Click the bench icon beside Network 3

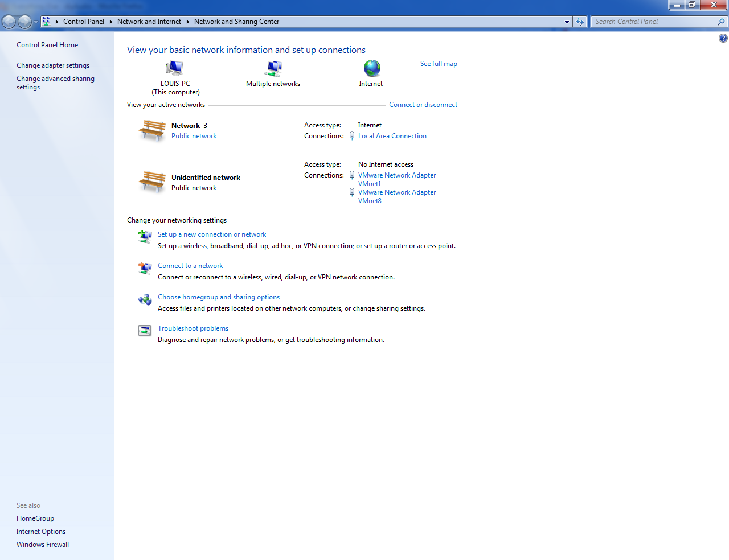coord(152,130)
